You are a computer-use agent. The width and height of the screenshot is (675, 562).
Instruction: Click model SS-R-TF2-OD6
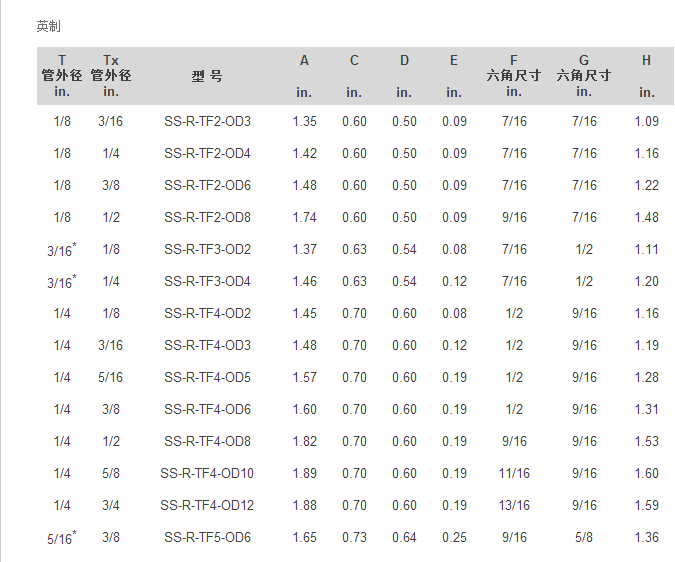(207, 185)
